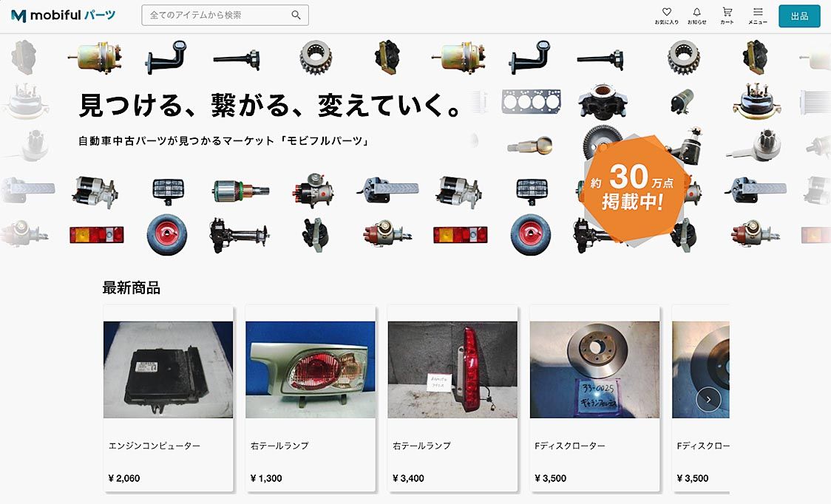Open favorites with the heart icon

click(666, 16)
